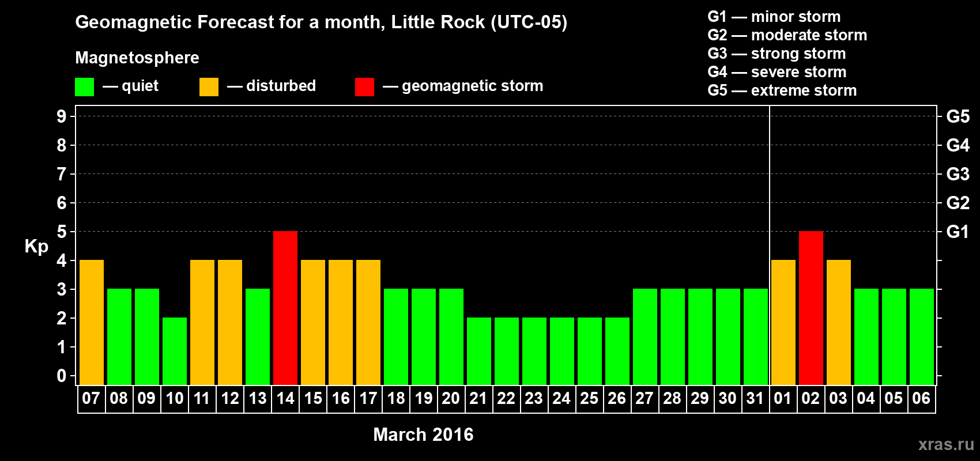Click the date label 13
980x461 pixels.
(x=257, y=398)
